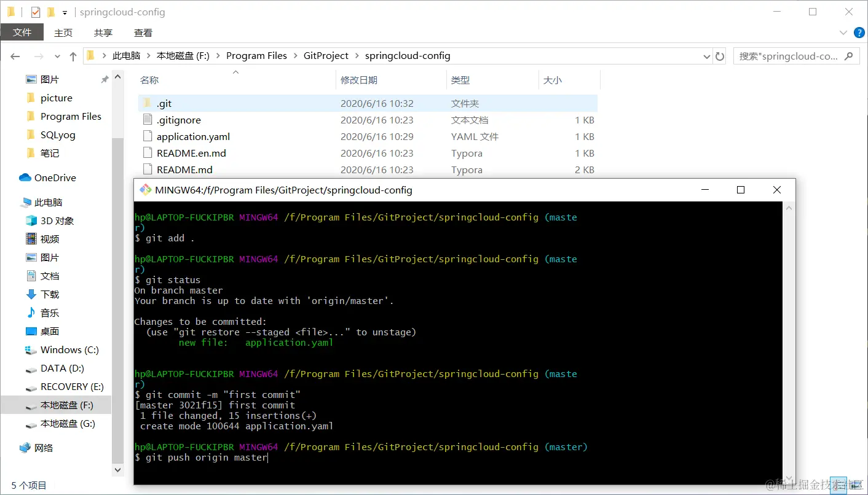The width and height of the screenshot is (868, 495).
Task: Open 下载 in sidebar
Action: pyautogui.click(x=50, y=294)
